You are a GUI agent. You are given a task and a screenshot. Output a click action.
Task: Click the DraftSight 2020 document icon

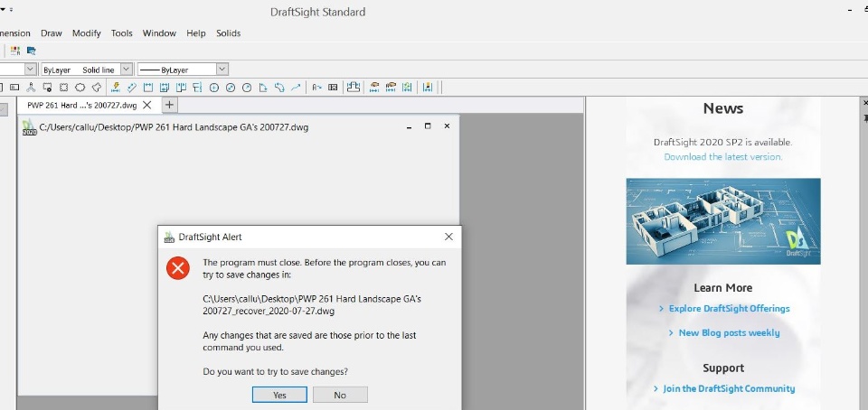tap(29, 127)
